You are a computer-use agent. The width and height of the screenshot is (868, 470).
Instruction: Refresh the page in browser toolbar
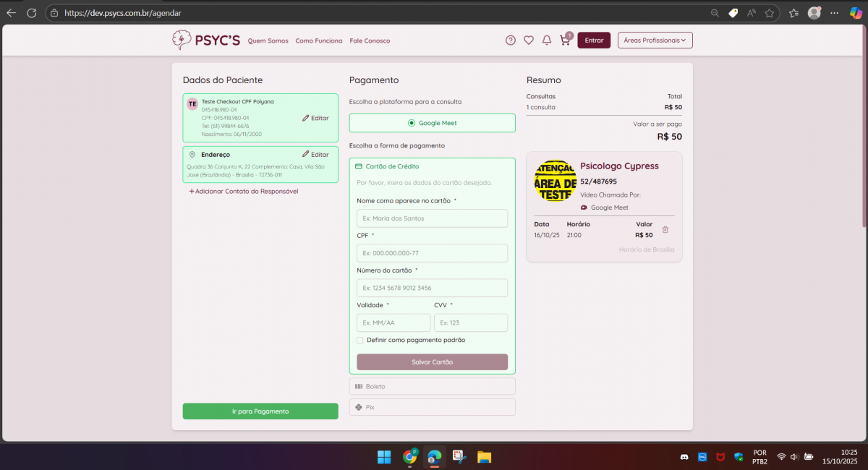[x=31, y=13]
